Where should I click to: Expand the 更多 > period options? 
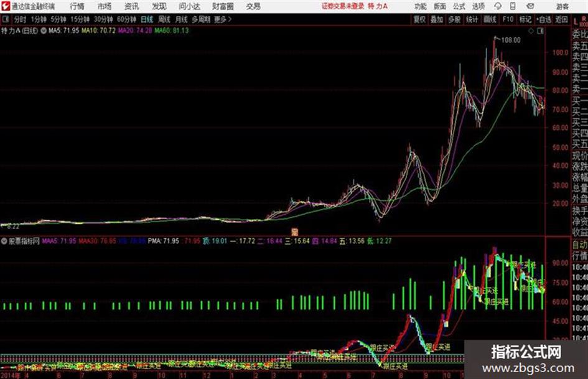(x=223, y=19)
